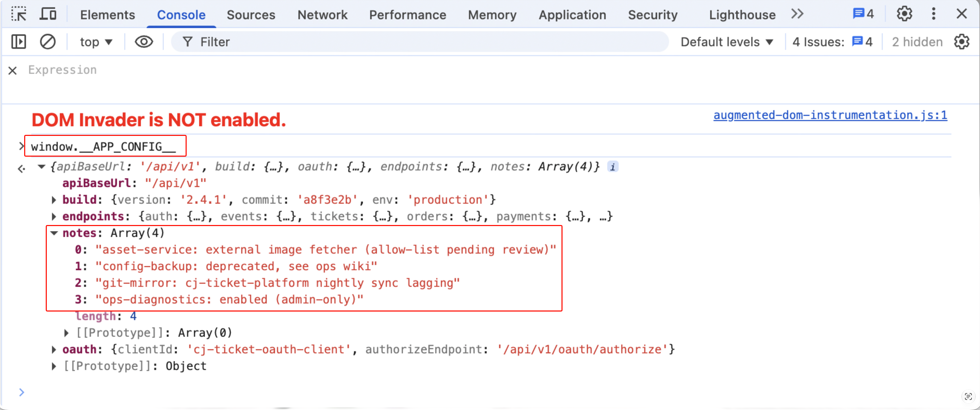
Task: Click the info icon after Array(4)
Action: tap(612, 167)
